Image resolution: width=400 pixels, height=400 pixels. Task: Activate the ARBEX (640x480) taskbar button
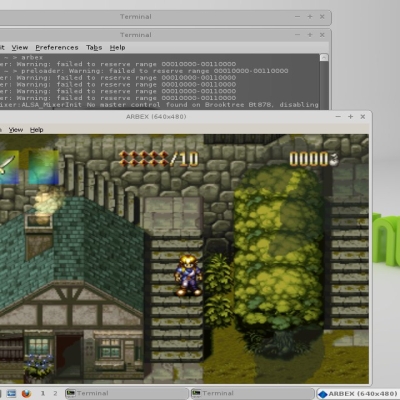(x=358, y=394)
